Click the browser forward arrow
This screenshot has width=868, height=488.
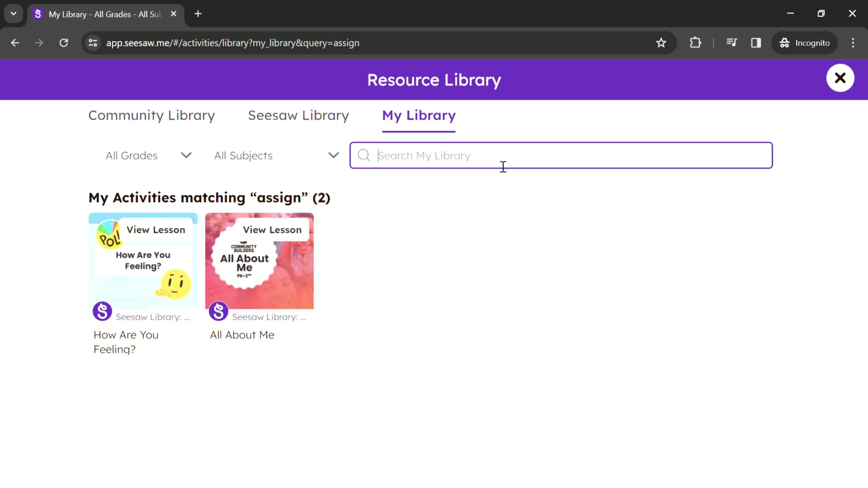39,43
